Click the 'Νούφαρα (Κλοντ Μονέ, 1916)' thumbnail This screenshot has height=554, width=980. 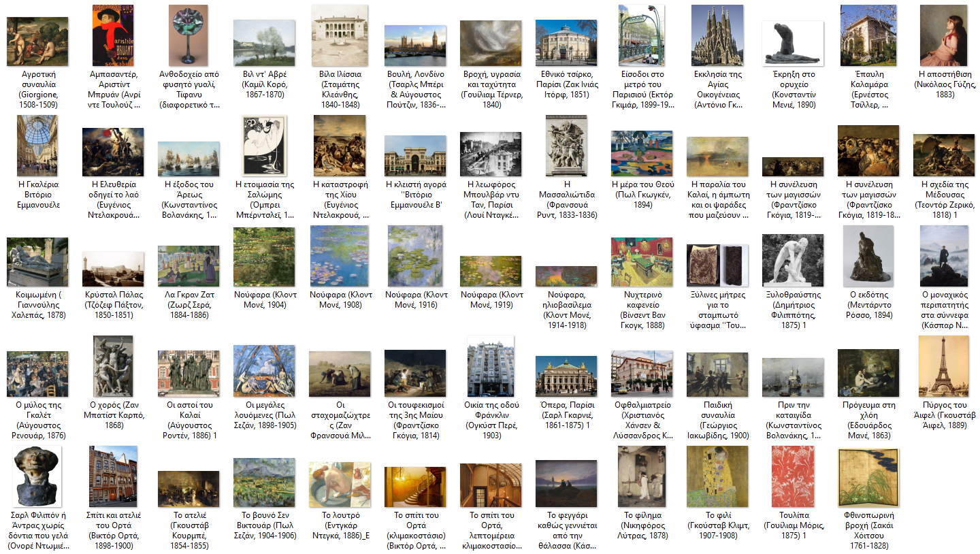pyautogui.click(x=416, y=256)
